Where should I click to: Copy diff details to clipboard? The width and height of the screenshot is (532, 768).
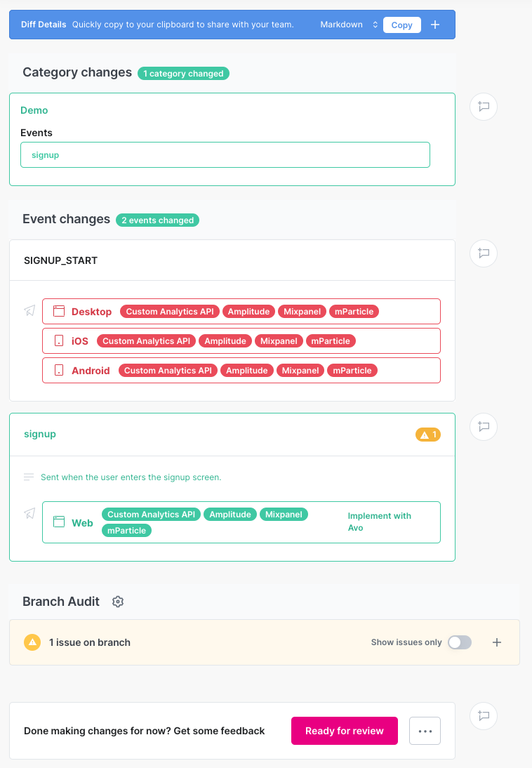point(401,25)
